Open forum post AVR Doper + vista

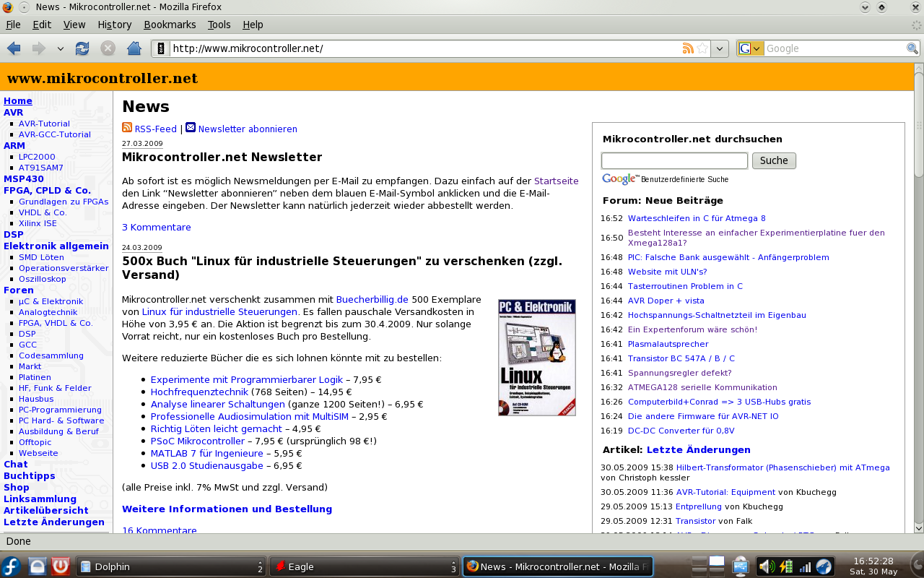click(x=666, y=301)
